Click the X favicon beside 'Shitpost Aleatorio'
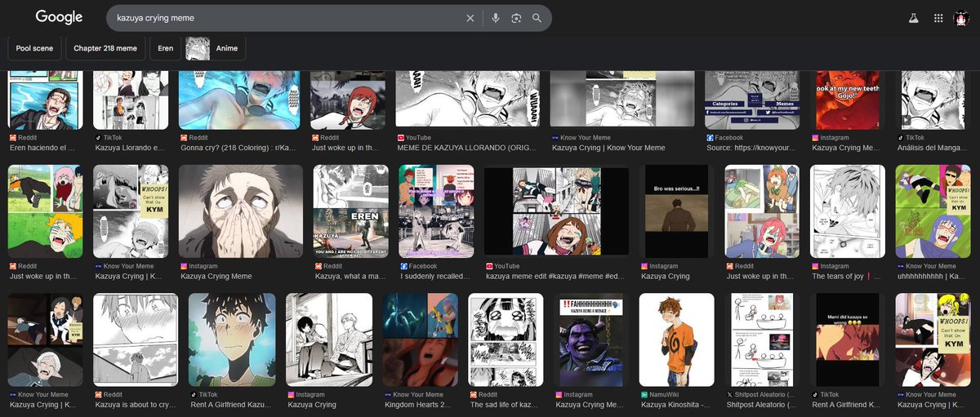Viewport: 980px width, 417px height. click(732, 395)
